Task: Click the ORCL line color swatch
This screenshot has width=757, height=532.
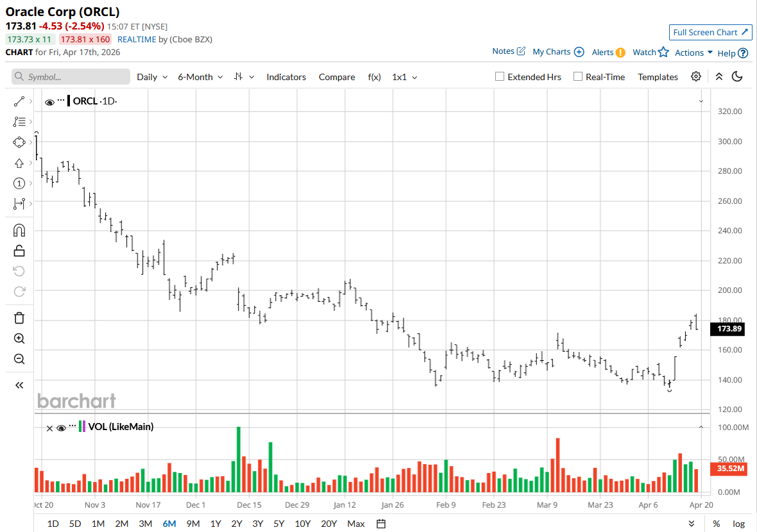Action: click(x=69, y=101)
